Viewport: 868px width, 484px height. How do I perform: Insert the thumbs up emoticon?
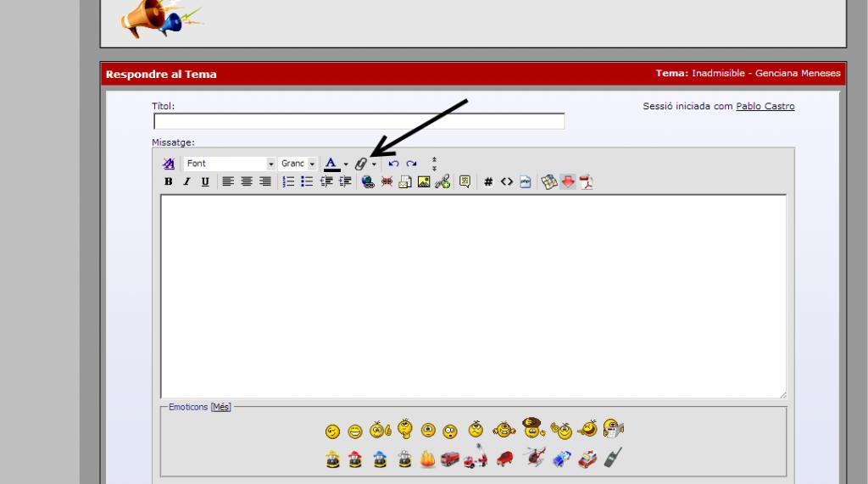coord(381,430)
